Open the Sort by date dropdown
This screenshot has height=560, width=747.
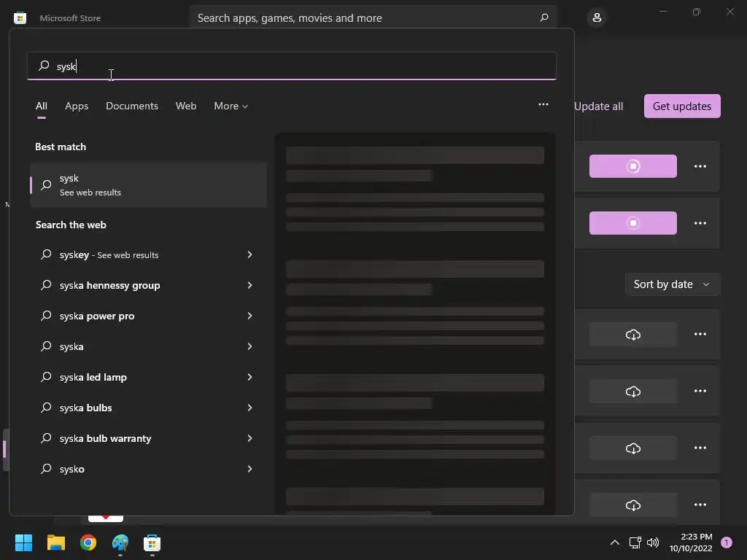tap(672, 284)
